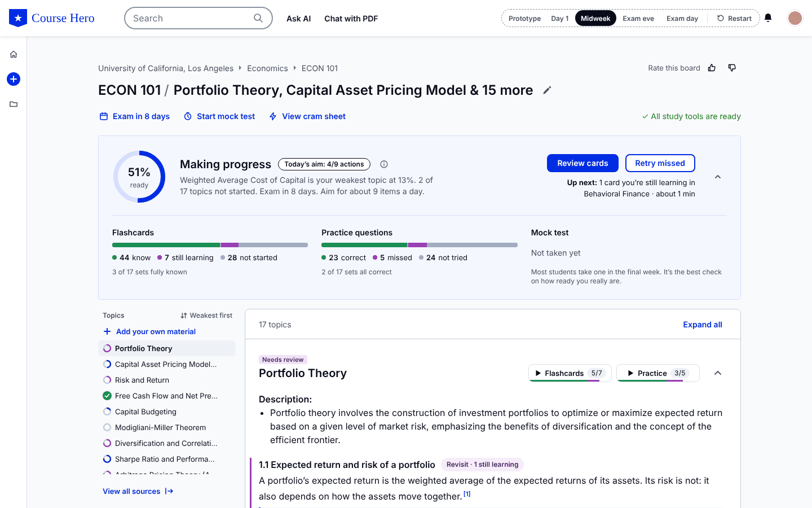
Task: Click the Review cards button
Action: point(582,163)
